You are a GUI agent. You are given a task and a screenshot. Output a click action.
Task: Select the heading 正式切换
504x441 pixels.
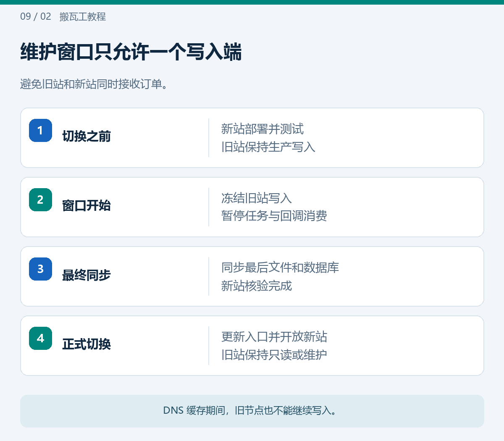point(87,344)
